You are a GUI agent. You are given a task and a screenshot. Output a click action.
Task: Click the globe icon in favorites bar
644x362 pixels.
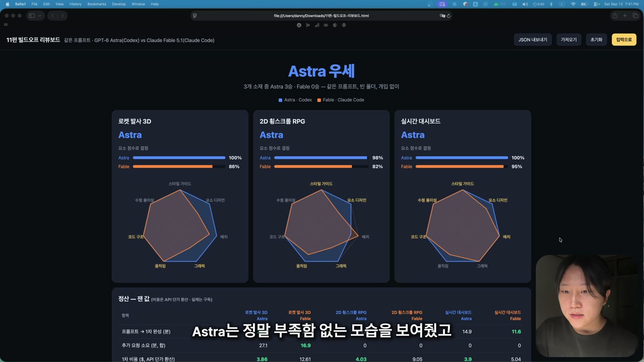pos(344,25)
